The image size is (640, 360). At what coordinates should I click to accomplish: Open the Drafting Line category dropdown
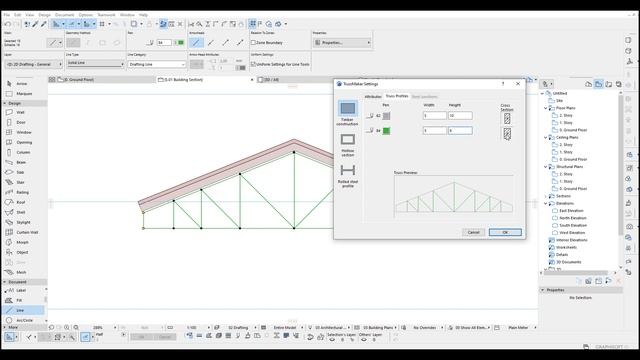pyautogui.click(x=157, y=64)
